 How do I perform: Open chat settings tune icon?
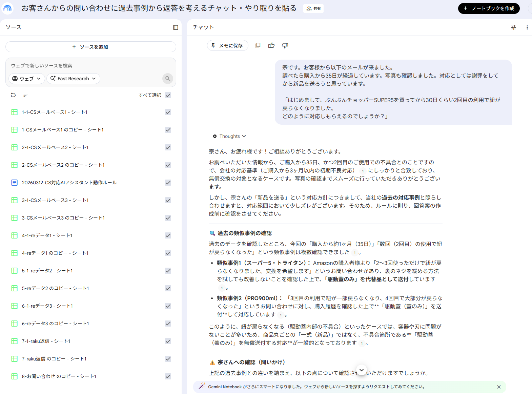click(x=514, y=27)
